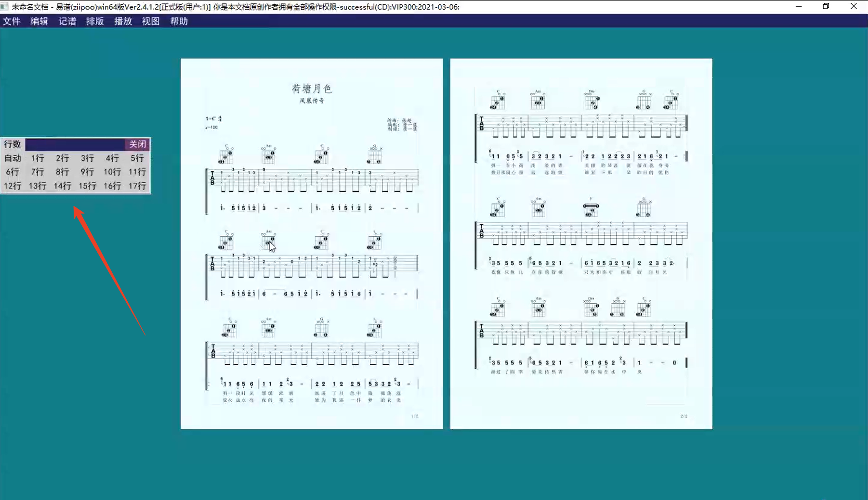Restore the window using the title bar button
Viewport: 868px width, 500px height.
826,6
